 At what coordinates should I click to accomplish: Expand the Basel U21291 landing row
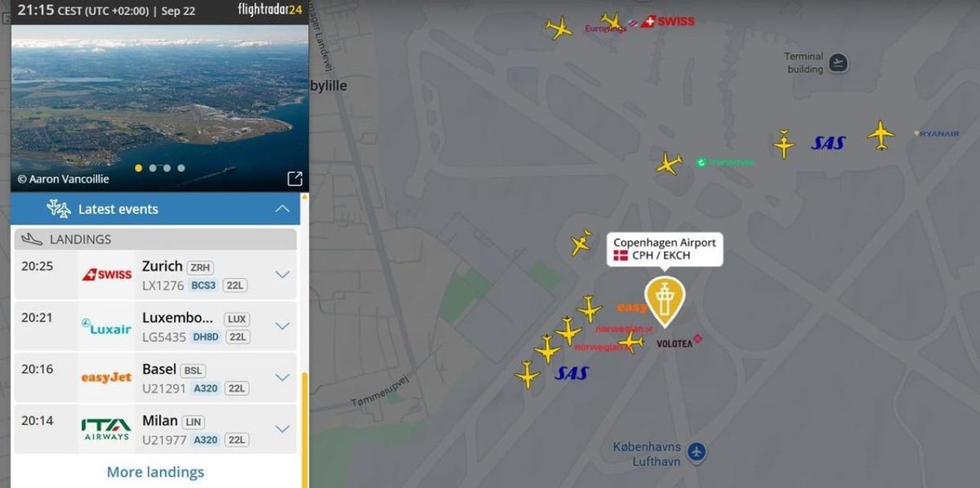coord(283,377)
